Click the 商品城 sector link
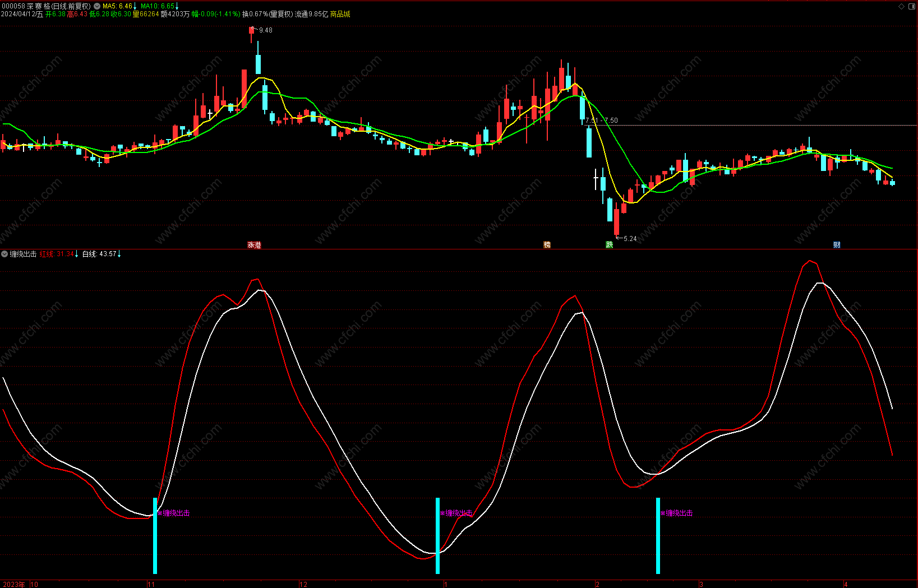Image resolution: width=918 pixels, height=588 pixels. (340, 14)
